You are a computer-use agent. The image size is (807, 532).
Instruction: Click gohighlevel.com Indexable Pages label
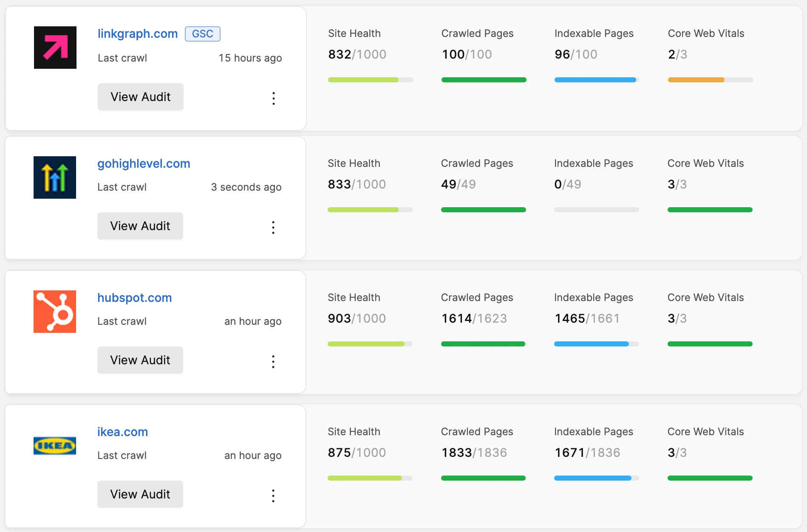[x=594, y=163]
